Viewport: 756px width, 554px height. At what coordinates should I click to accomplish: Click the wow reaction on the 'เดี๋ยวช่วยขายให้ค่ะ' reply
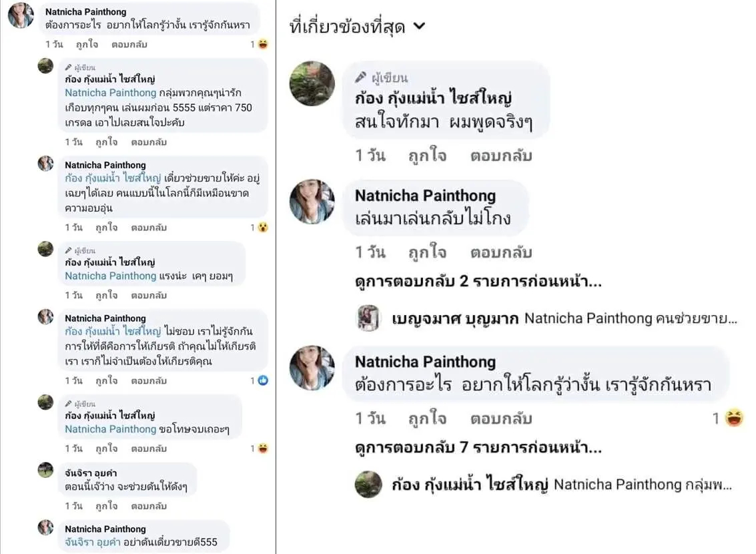(264, 228)
